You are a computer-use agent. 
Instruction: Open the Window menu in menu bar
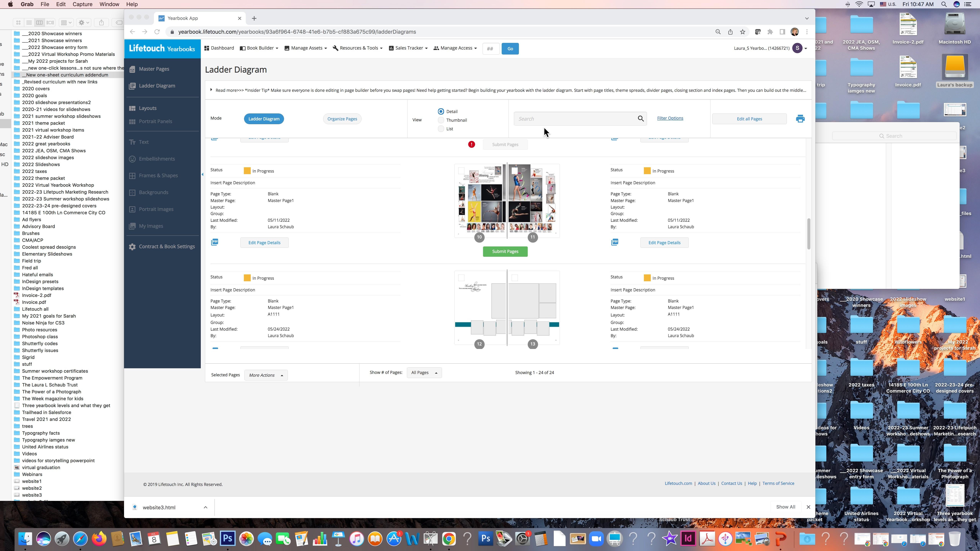coord(109,4)
